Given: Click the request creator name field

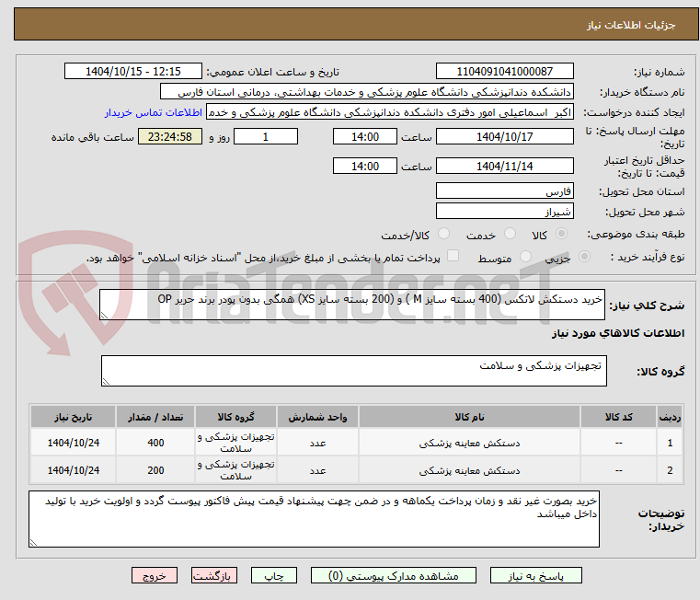Looking at the screenshot, I should pyautogui.click(x=389, y=112).
